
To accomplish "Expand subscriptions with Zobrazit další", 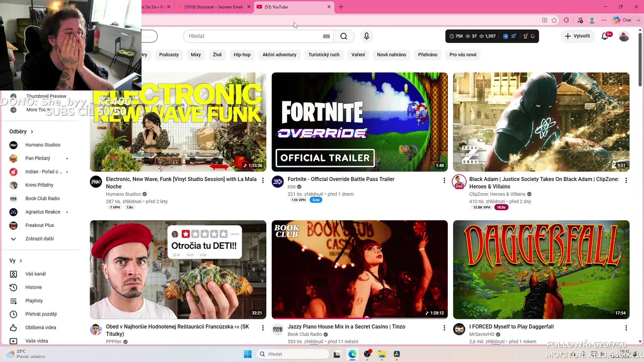I will [x=40, y=239].
